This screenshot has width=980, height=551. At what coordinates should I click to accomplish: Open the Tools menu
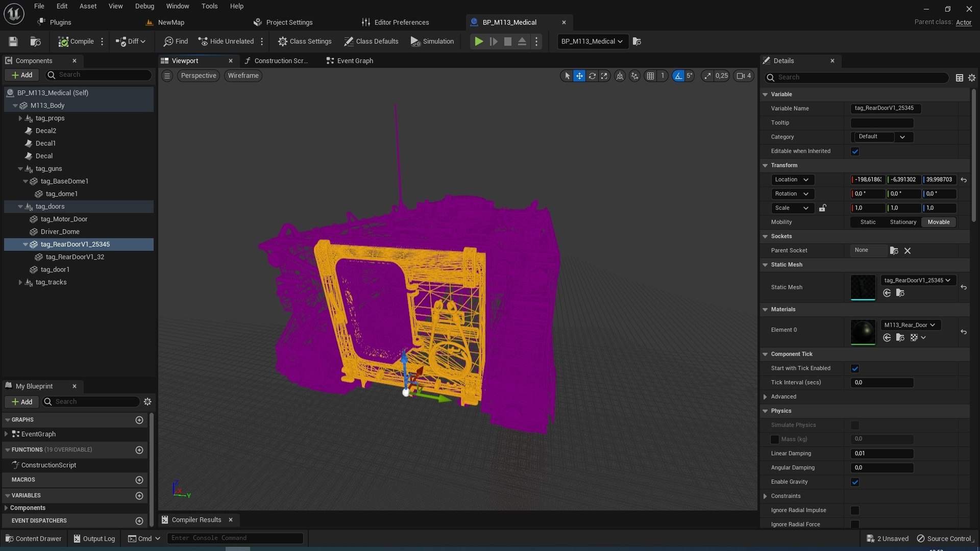(x=209, y=6)
